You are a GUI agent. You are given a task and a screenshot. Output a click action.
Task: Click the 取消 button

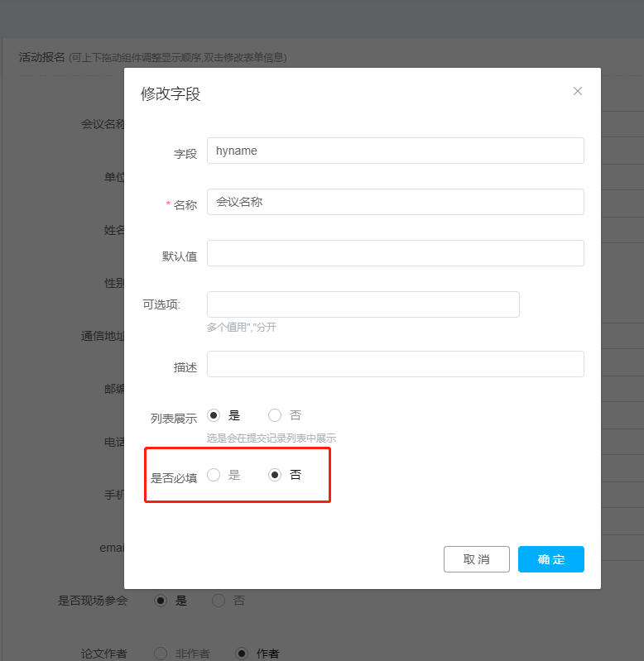pyautogui.click(x=477, y=559)
